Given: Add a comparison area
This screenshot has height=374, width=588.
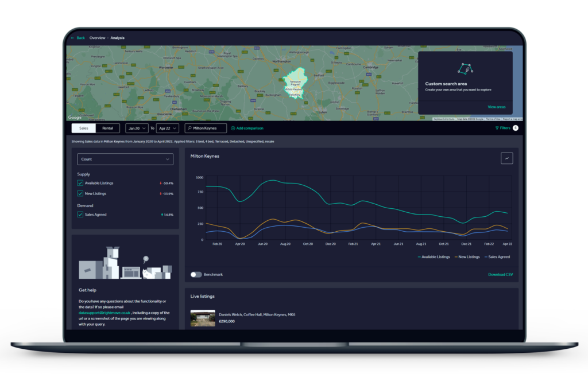Looking at the screenshot, I should point(247,128).
